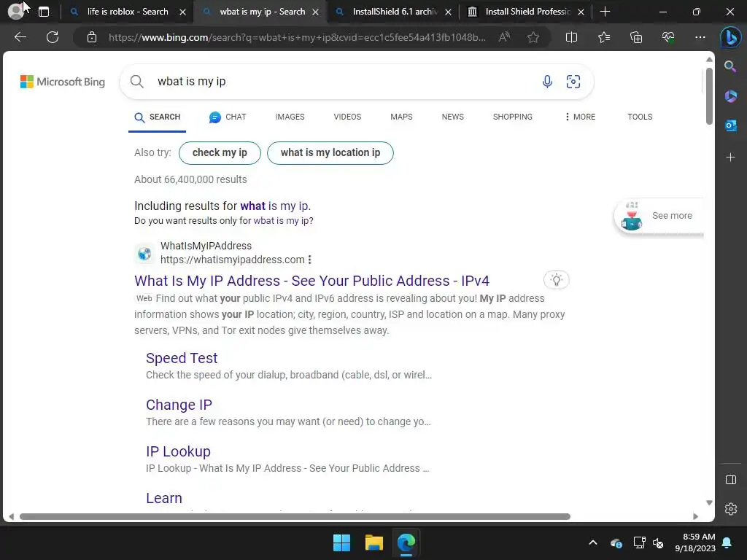Image resolution: width=747 pixels, height=560 pixels.
Task: Open the Change IP sublink
Action: coord(179,405)
